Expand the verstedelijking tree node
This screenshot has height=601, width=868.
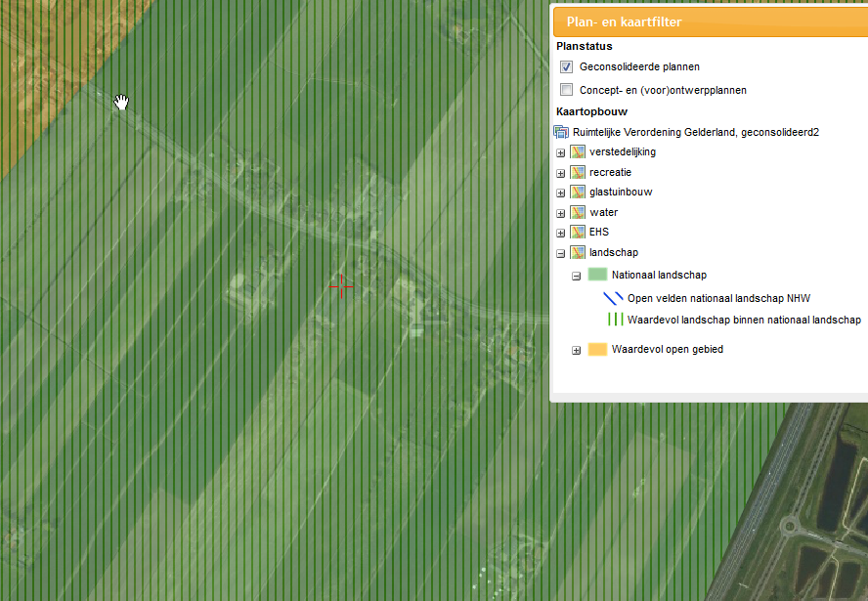point(561,152)
